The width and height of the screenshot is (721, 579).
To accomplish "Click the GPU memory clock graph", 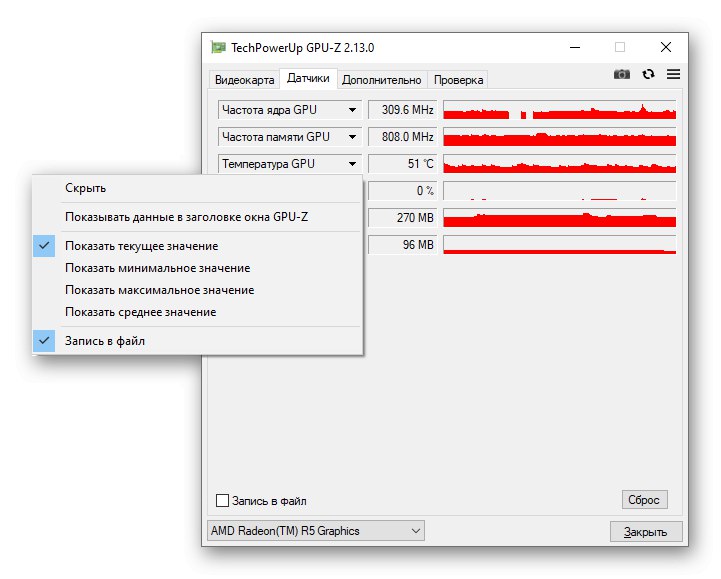I will (x=560, y=137).
